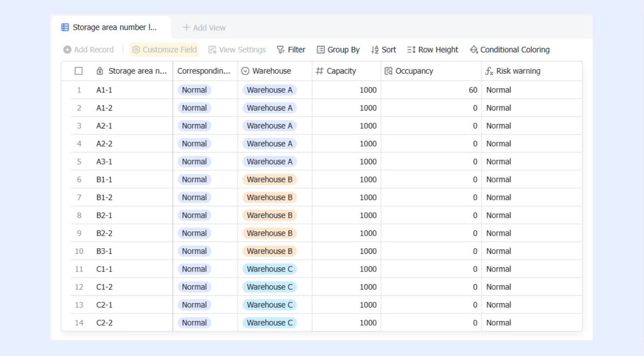Open the Storage area number tab
Viewport: 644px width, 356px height.
coord(111,28)
